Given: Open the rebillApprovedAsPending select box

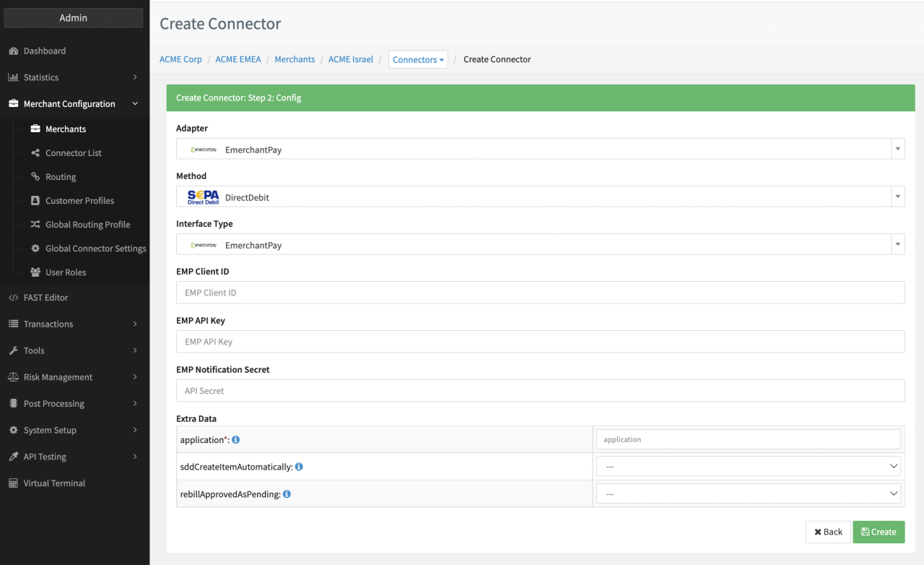Looking at the screenshot, I should click(748, 494).
